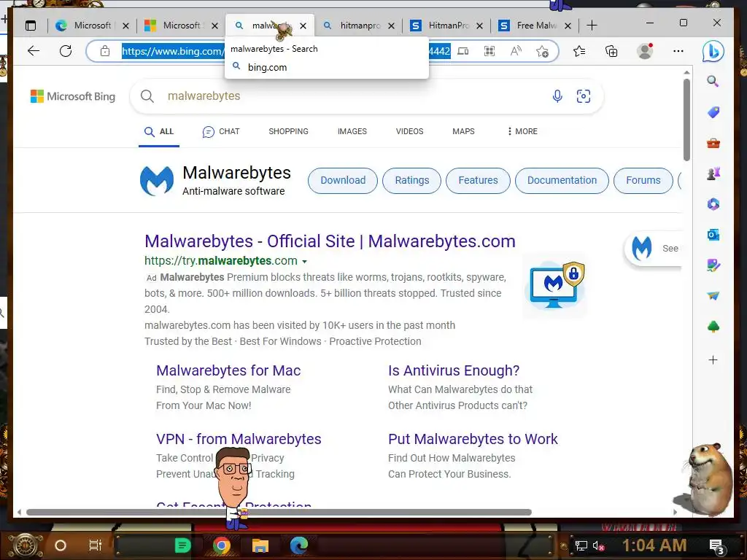The height and width of the screenshot is (560, 747).
Task: Open Read aloud icon in address bar
Action: [516, 51]
